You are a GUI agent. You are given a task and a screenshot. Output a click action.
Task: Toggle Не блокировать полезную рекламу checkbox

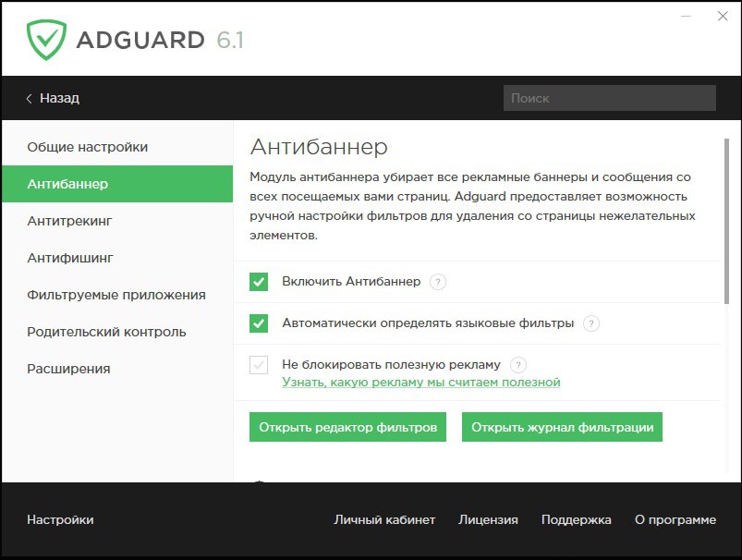tap(259, 365)
